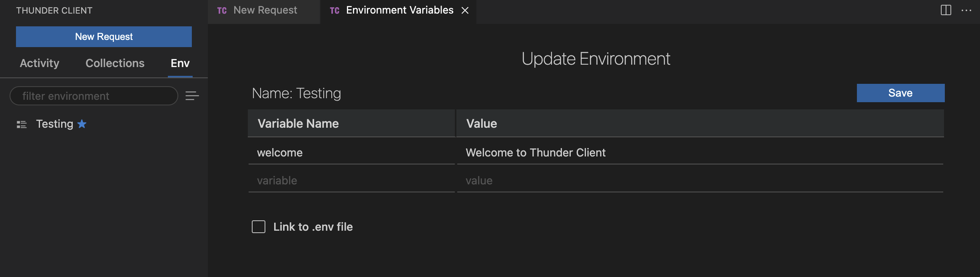Save the Testing environment
This screenshot has width=980, height=277.
(900, 93)
